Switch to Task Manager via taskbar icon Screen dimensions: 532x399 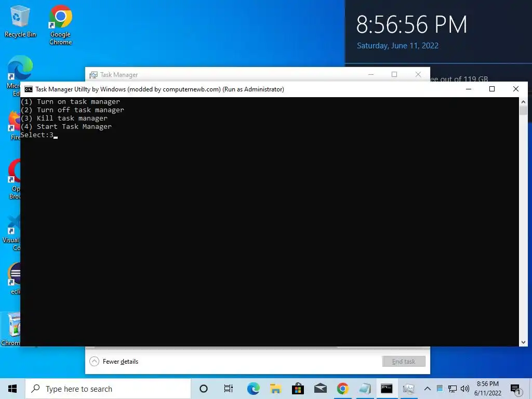click(x=408, y=389)
